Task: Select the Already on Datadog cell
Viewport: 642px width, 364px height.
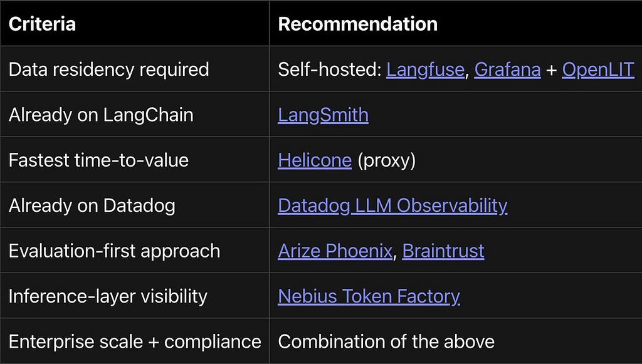Action: tap(135, 205)
